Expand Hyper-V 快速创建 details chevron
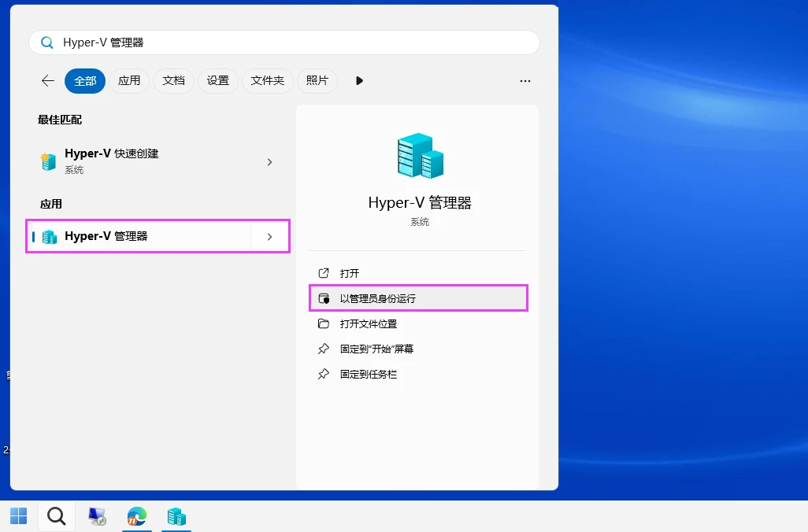This screenshot has height=532, width=808. pos(269,162)
